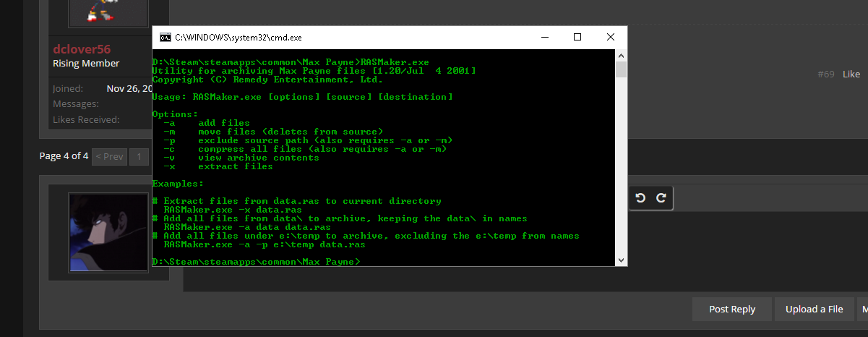Click '-x extract files' option line
Viewport: 868px width, 337px height.
click(x=218, y=166)
